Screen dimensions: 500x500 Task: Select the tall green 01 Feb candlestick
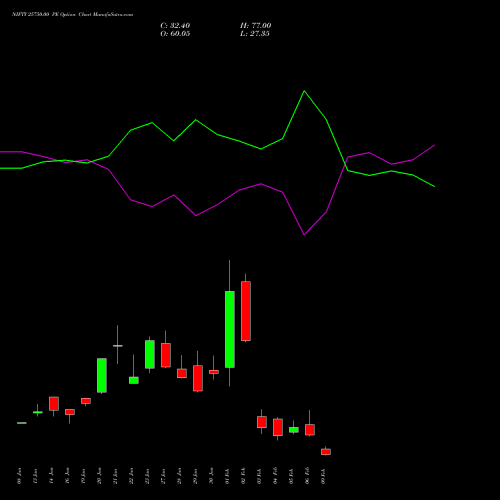[x=230, y=329]
